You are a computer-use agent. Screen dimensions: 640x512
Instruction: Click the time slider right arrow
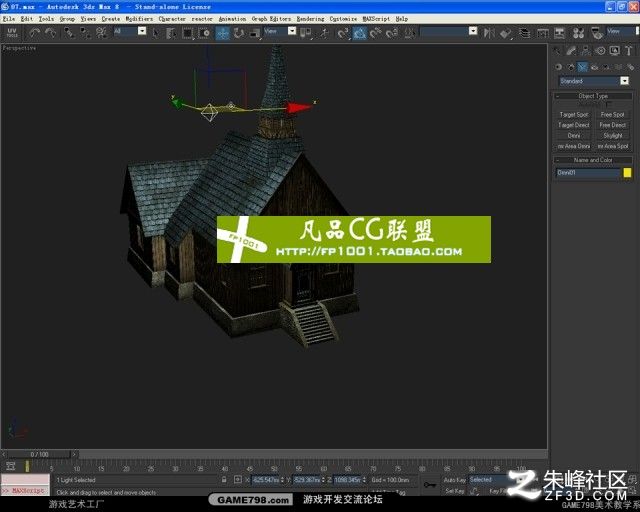click(74, 454)
